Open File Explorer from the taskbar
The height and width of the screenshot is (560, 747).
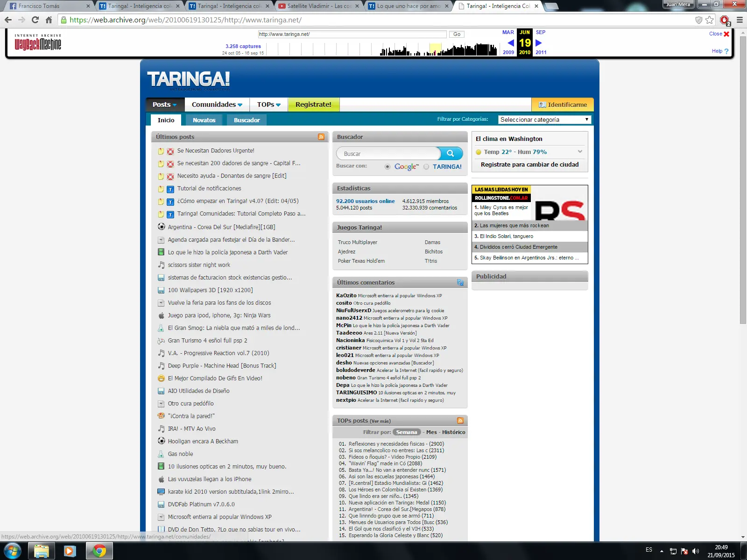(x=42, y=551)
